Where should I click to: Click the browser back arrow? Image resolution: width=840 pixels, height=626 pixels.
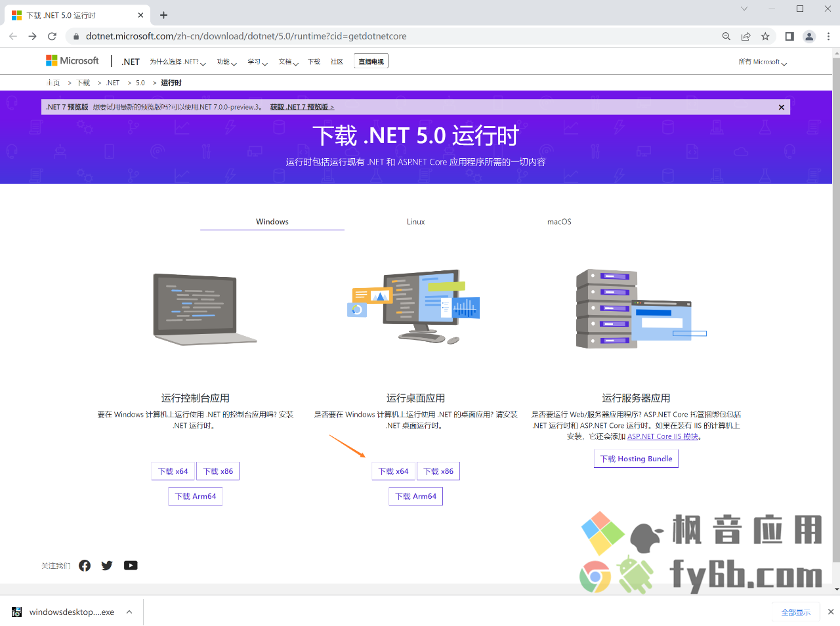pyautogui.click(x=13, y=36)
